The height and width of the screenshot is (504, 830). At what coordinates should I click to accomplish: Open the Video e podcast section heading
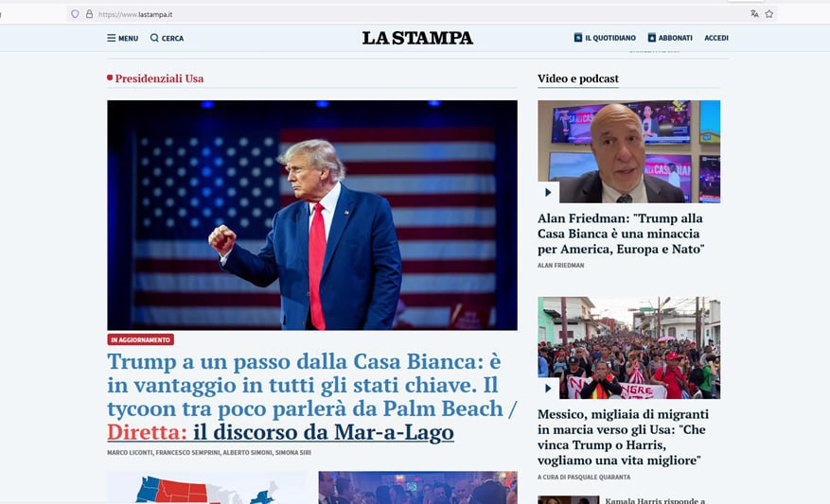[578, 78]
